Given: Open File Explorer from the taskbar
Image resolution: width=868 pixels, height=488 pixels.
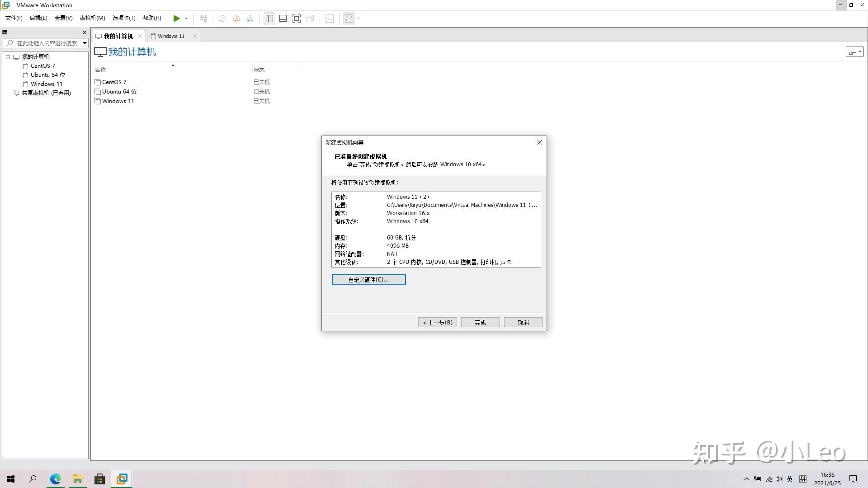Looking at the screenshot, I should click(x=77, y=479).
